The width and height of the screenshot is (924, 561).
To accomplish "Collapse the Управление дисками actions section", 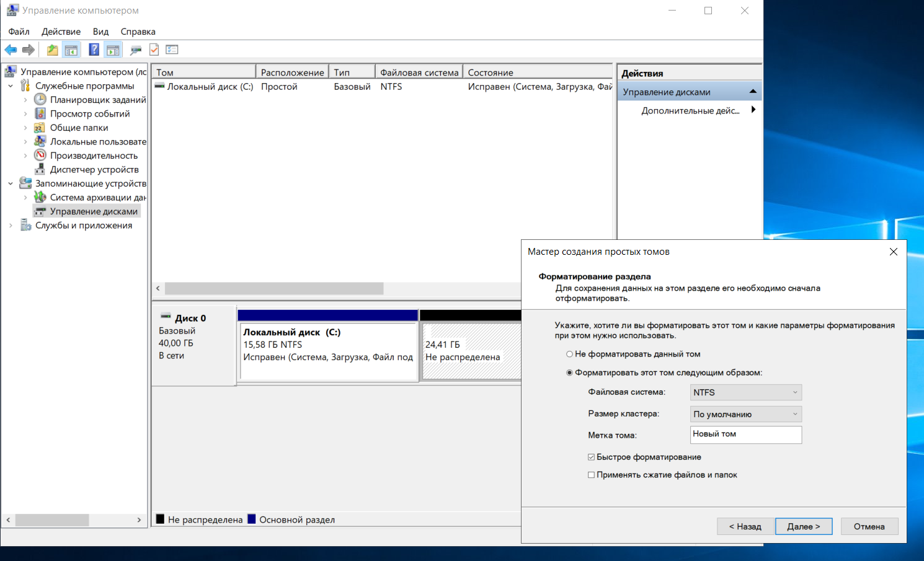I will (753, 92).
